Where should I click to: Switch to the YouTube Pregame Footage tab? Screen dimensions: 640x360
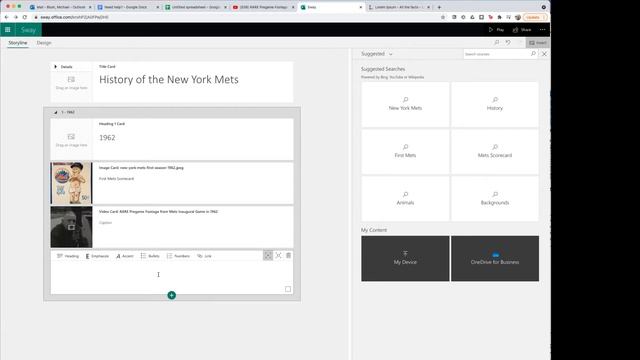(x=264, y=7)
